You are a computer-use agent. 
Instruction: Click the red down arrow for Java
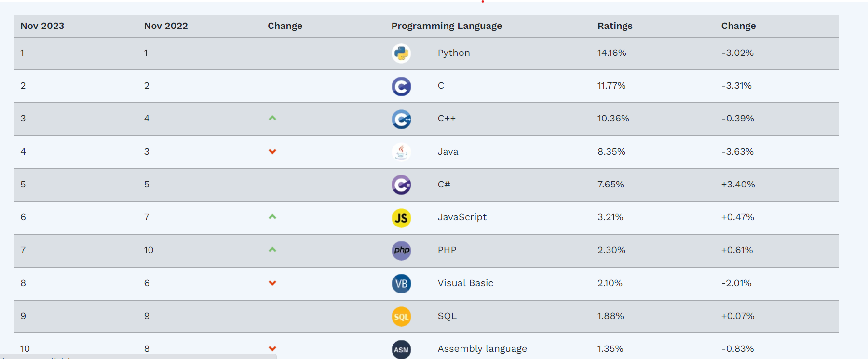272,152
